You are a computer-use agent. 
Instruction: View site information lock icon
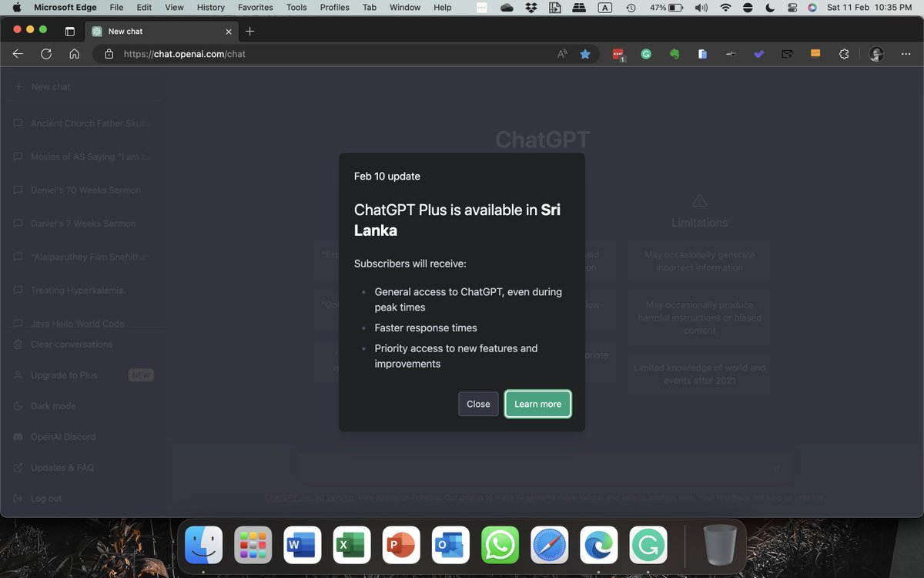(x=109, y=54)
